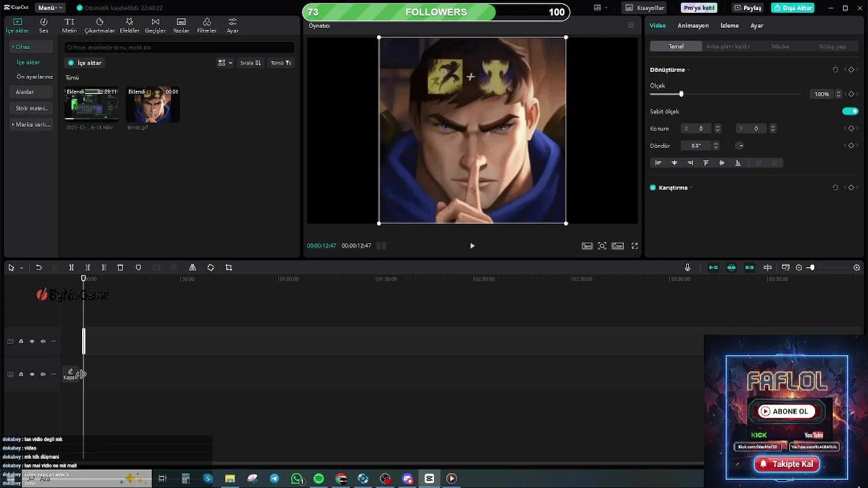Click the project search input field
The width and height of the screenshot is (868, 488).
(x=180, y=47)
